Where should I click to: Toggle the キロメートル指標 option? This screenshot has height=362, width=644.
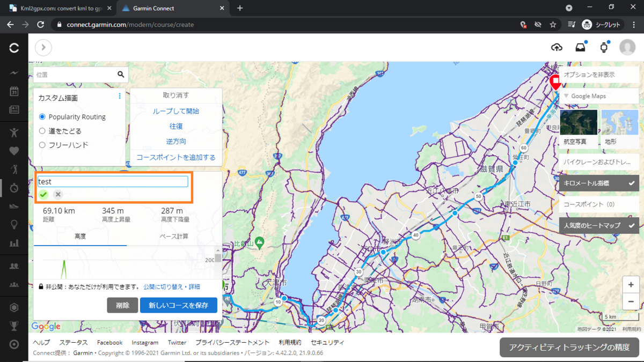pos(599,183)
